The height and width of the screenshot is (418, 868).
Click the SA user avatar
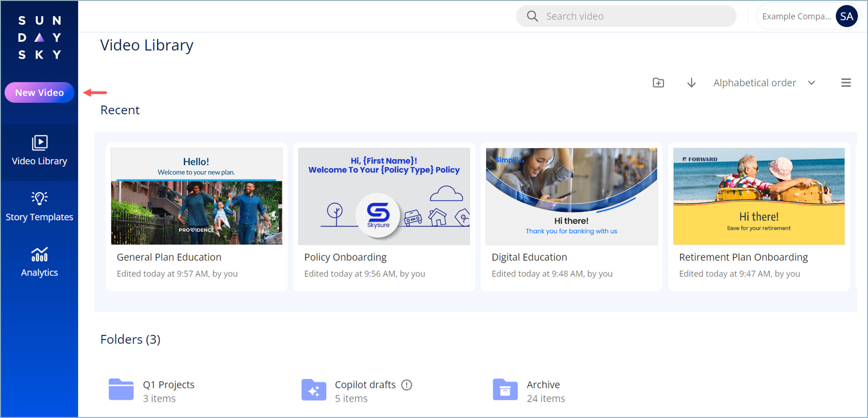[847, 16]
